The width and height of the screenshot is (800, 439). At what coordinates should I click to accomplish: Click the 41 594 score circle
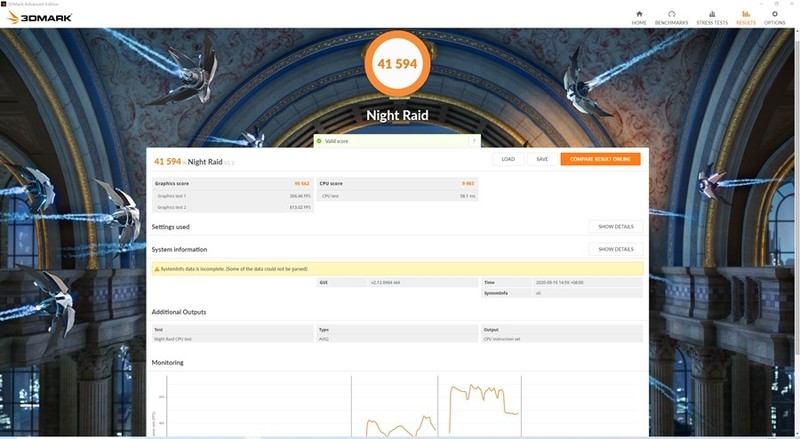[397, 64]
